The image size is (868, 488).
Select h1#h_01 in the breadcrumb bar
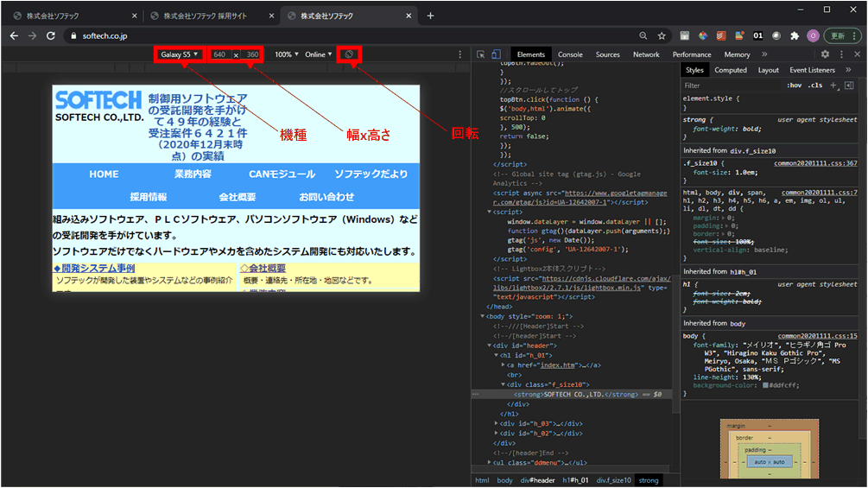[575, 480]
